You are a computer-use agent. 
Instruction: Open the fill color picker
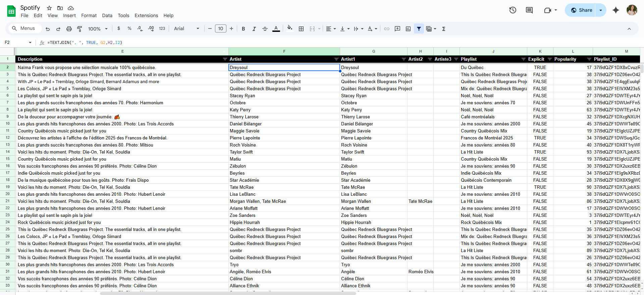click(x=290, y=29)
